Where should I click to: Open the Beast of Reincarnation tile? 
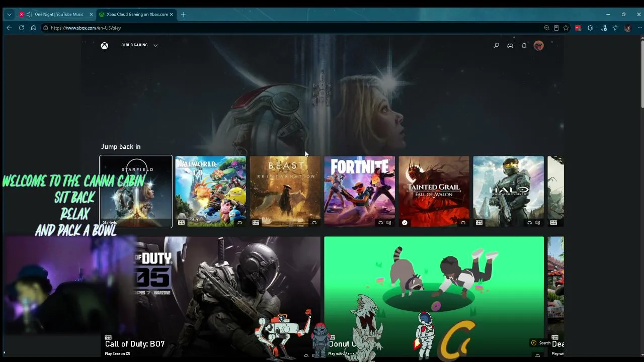click(x=285, y=192)
